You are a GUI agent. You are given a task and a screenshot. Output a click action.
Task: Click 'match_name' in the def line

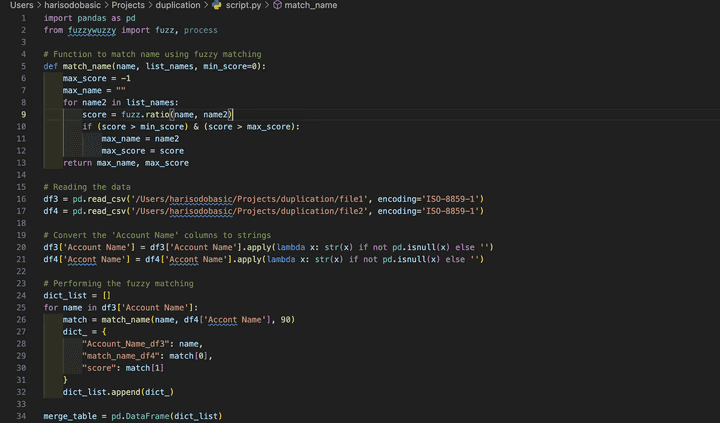pyautogui.click(x=87, y=66)
